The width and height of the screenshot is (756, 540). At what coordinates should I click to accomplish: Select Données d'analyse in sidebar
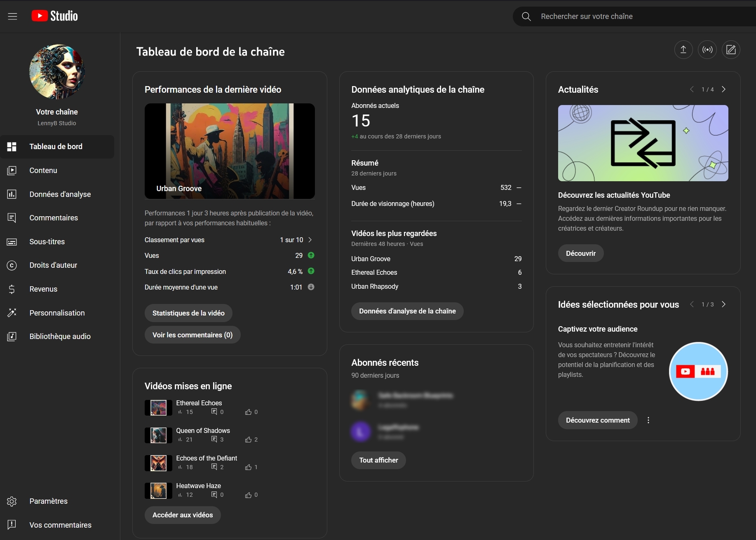point(60,194)
